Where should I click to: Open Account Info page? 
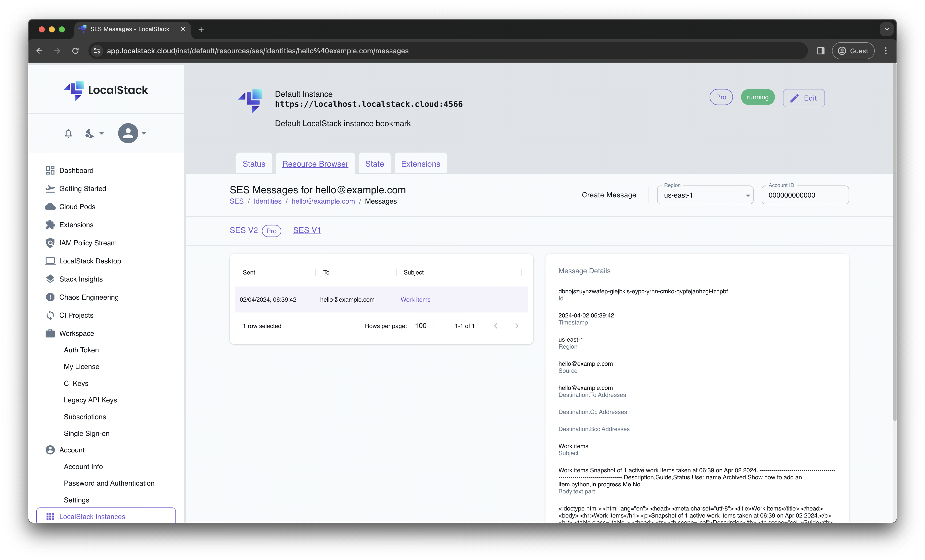point(83,466)
